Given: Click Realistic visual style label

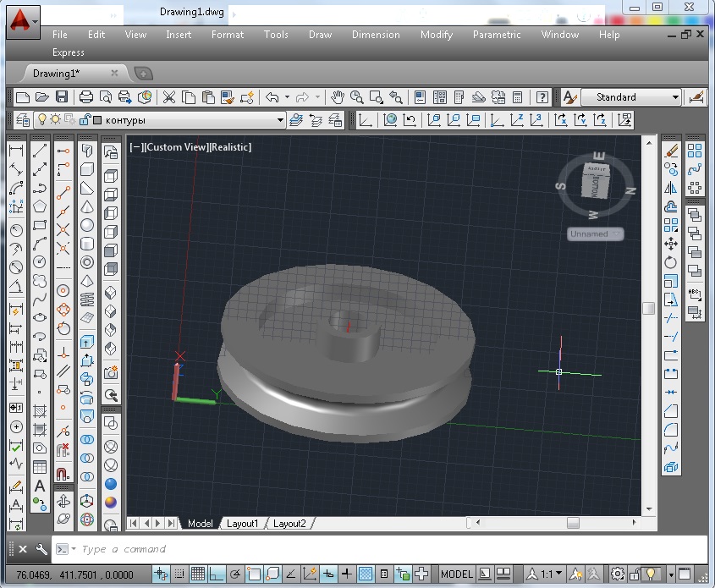Looking at the screenshot, I should pos(231,146).
